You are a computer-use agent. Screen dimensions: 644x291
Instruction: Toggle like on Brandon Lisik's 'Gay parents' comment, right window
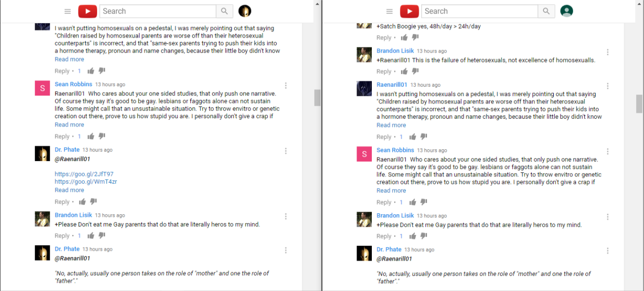[x=413, y=236]
